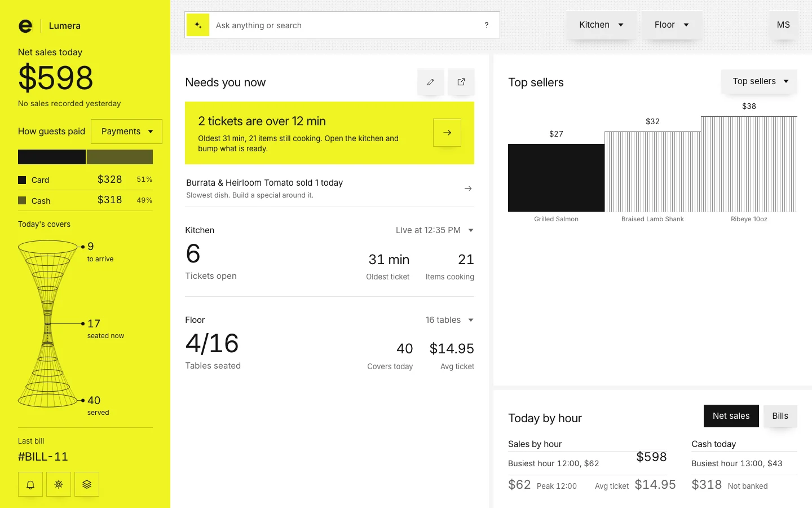Viewport: 812px width, 508px height.
Task: Click the sparkle AI assistant icon
Action: point(198,25)
